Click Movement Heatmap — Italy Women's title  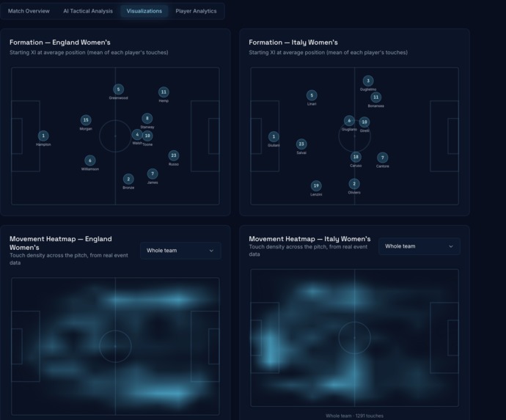(x=309, y=239)
